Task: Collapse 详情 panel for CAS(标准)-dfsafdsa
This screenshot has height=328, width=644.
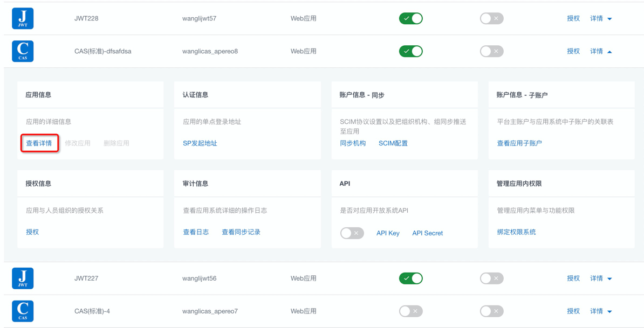Action: [601, 51]
